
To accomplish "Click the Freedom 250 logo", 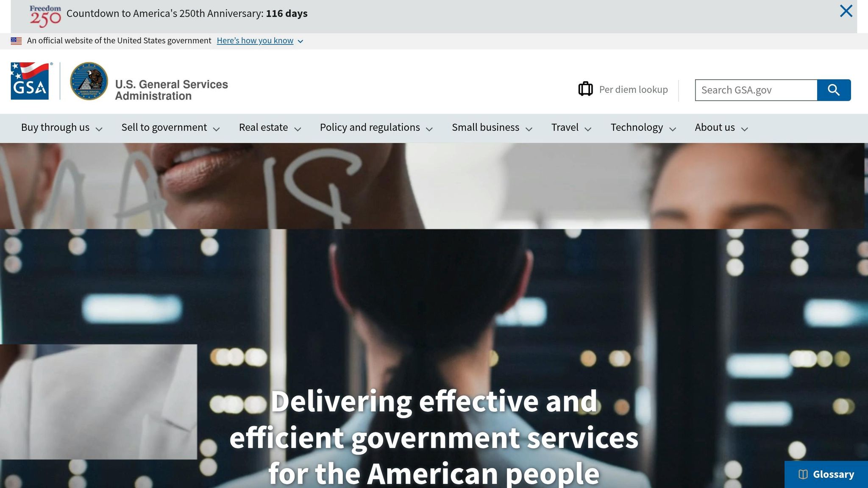I will [45, 16].
